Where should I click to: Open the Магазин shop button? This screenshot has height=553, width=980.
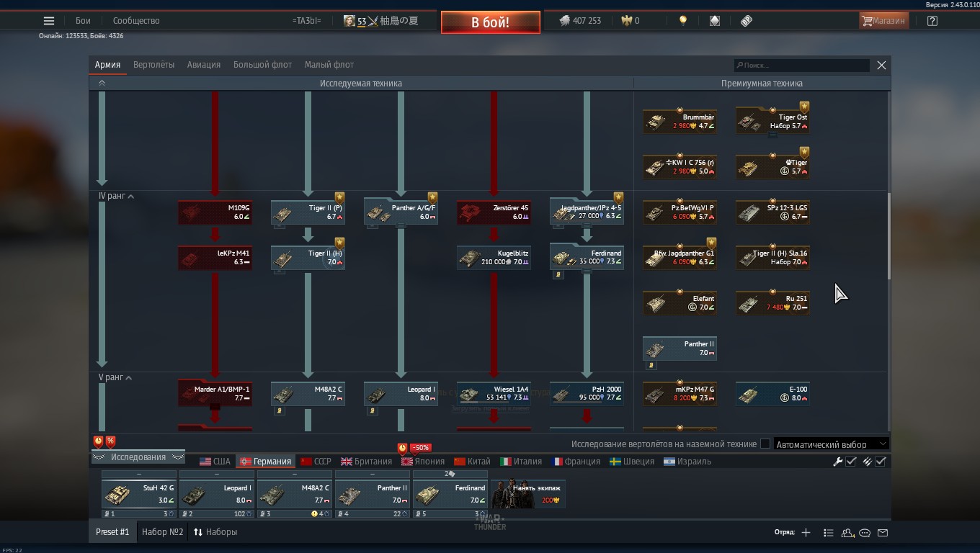[883, 21]
